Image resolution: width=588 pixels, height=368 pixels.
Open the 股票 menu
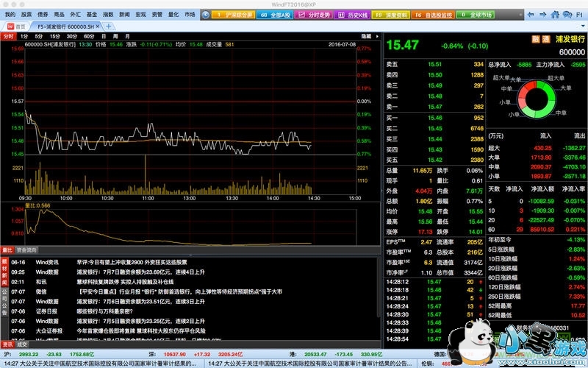26,14
